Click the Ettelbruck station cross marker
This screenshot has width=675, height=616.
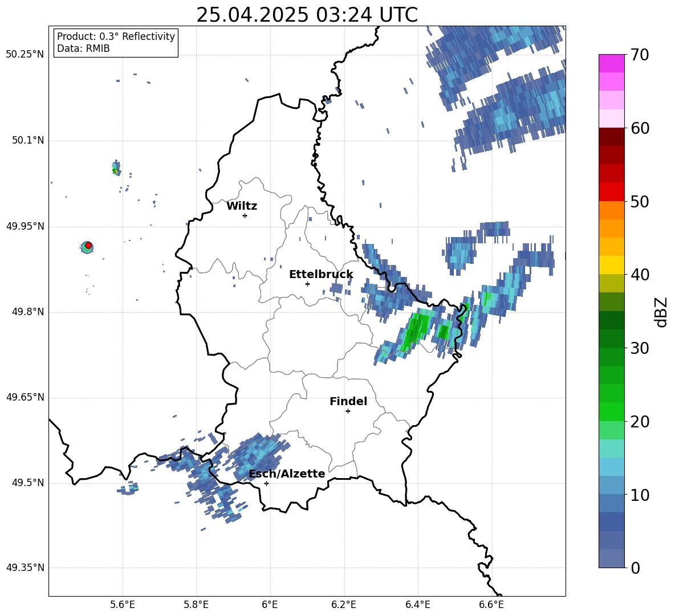(307, 284)
